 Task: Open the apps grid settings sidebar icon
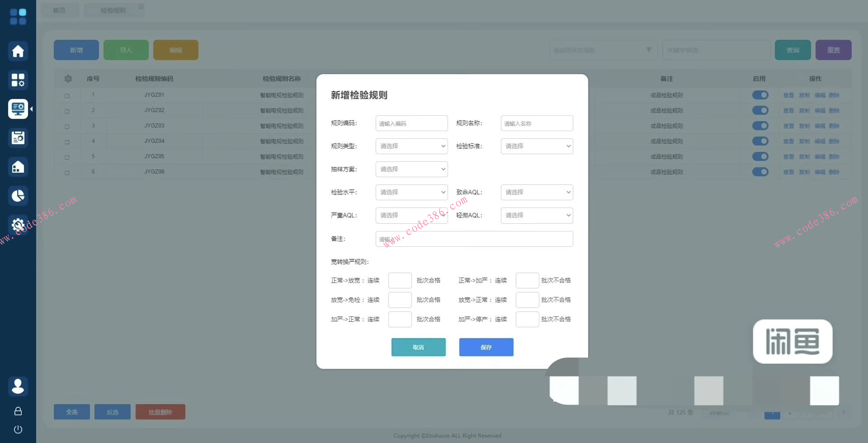(18, 80)
